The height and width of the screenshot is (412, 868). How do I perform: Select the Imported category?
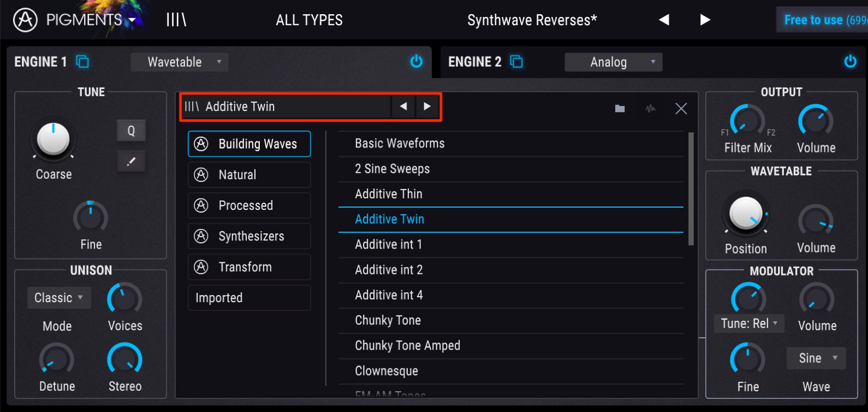pyautogui.click(x=249, y=298)
